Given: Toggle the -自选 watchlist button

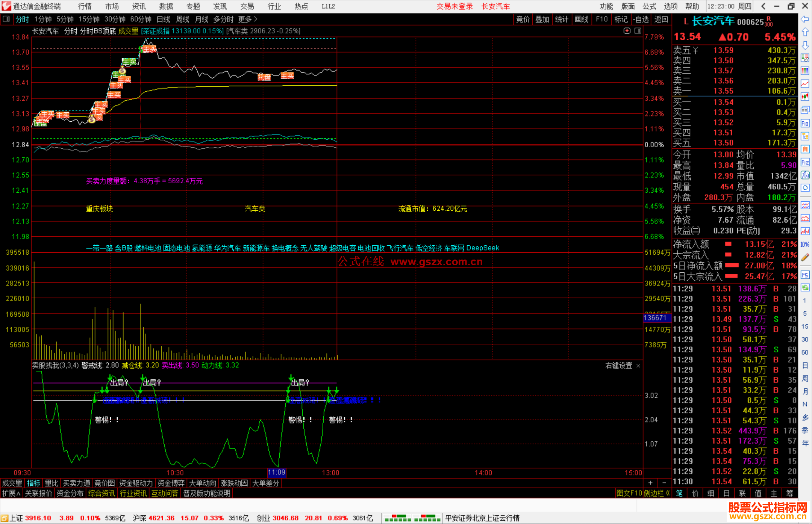Looking at the screenshot, I should tap(641, 19).
